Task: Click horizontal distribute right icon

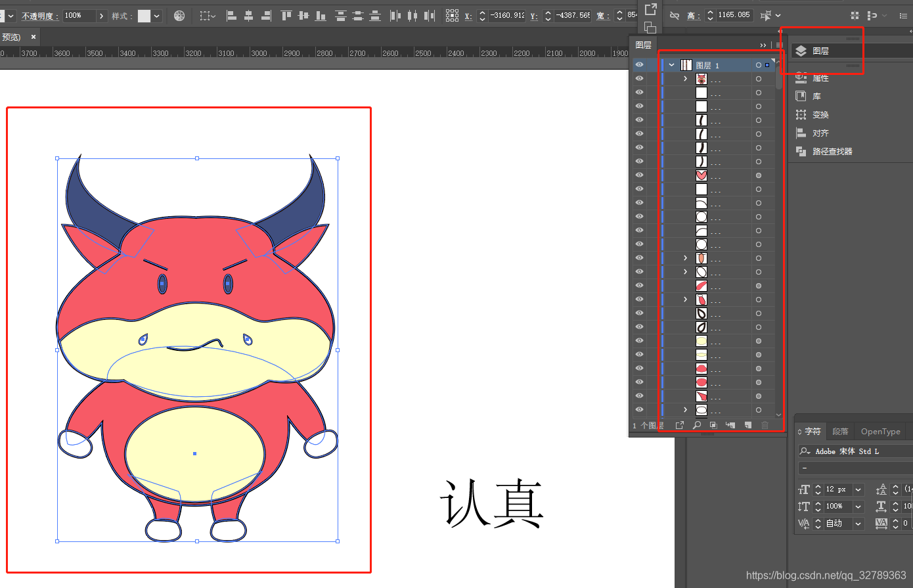Action: (430, 16)
